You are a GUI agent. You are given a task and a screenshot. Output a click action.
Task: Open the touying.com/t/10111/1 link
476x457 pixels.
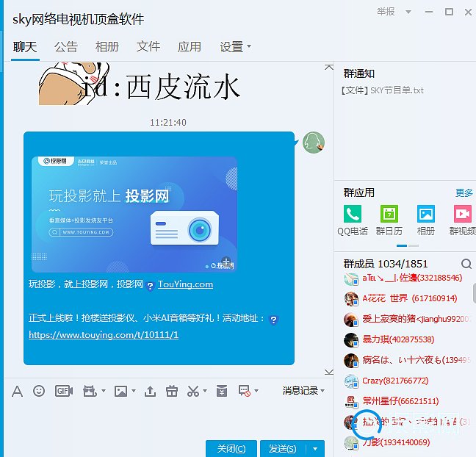click(104, 335)
